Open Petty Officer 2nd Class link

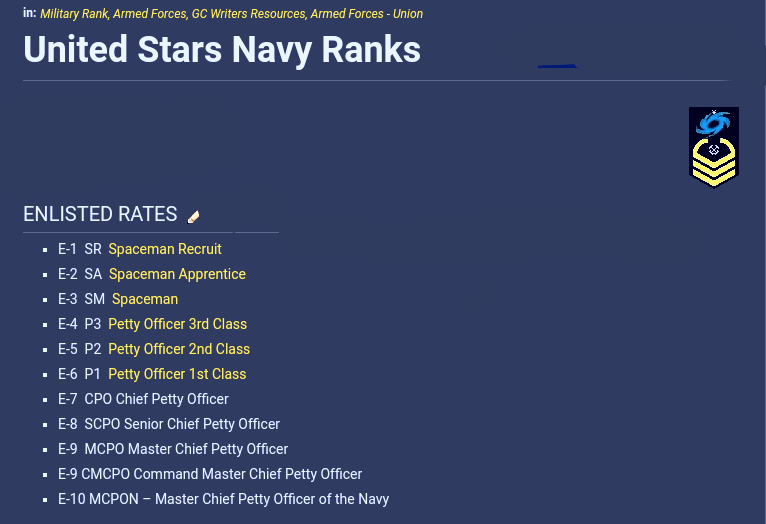[179, 349]
